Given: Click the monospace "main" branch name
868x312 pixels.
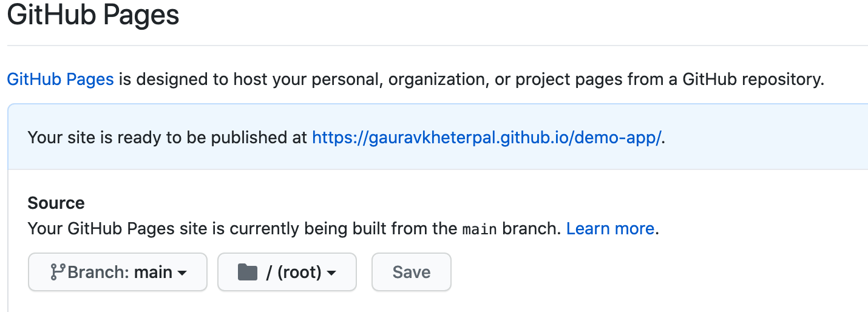Looking at the screenshot, I should 480,229.
